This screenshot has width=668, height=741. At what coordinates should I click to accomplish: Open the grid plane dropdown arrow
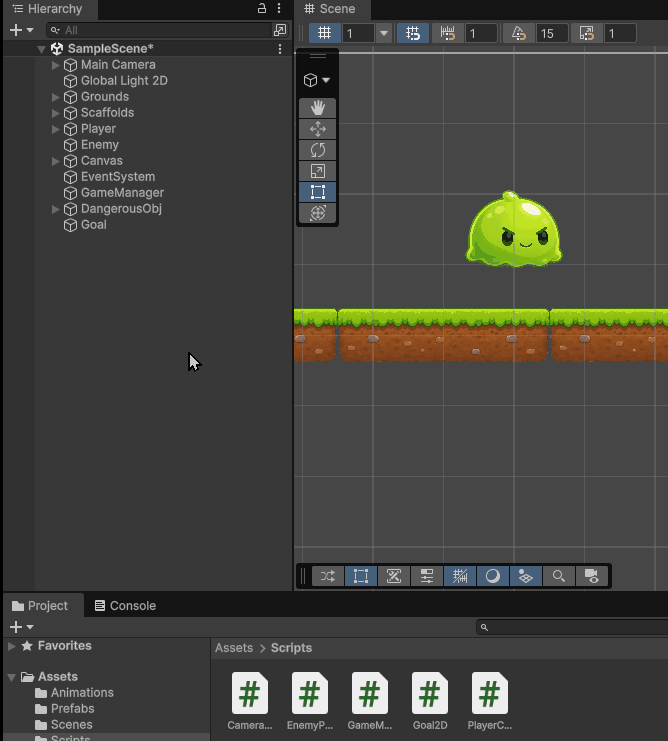click(x=384, y=33)
